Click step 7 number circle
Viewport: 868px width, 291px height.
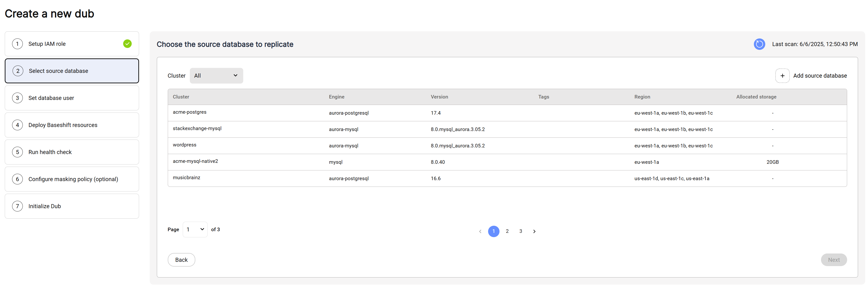click(x=18, y=206)
